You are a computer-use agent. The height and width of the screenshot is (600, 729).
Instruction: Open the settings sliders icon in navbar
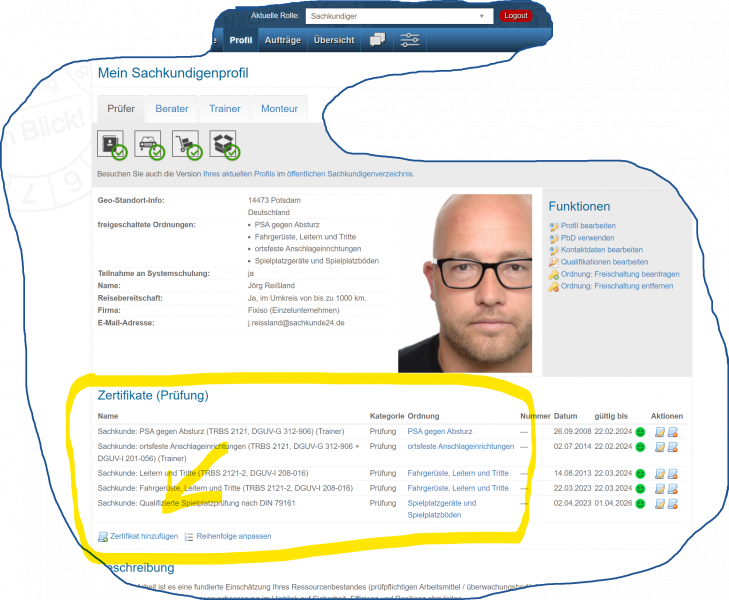tap(410, 40)
